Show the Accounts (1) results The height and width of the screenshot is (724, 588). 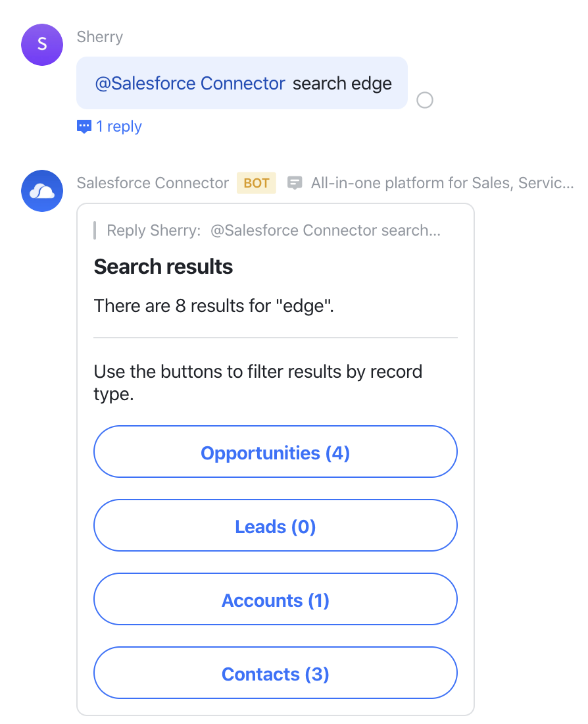(275, 599)
